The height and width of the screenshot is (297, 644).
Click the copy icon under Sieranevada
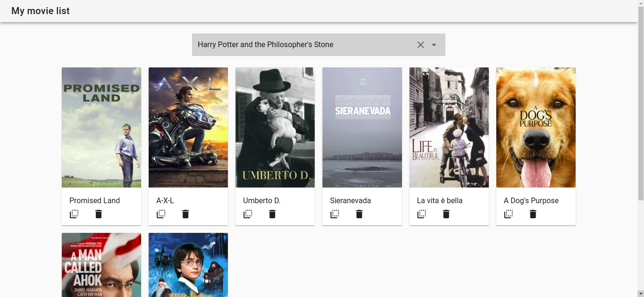click(335, 214)
